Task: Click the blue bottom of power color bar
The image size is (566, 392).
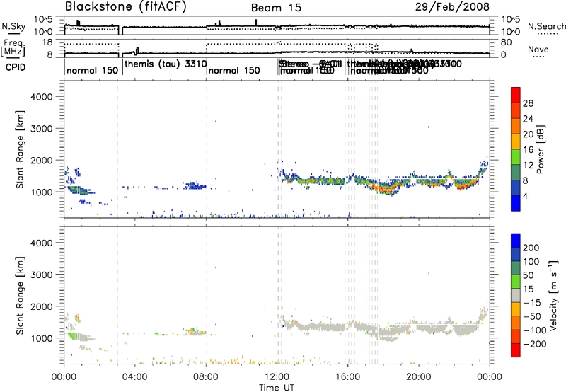Action: pos(516,203)
